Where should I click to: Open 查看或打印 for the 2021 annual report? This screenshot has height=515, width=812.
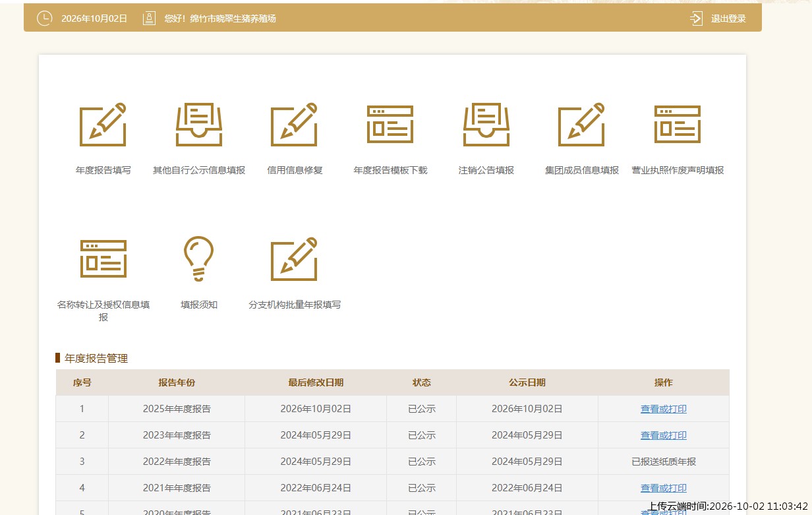pyautogui.click(x=664, y=488)
